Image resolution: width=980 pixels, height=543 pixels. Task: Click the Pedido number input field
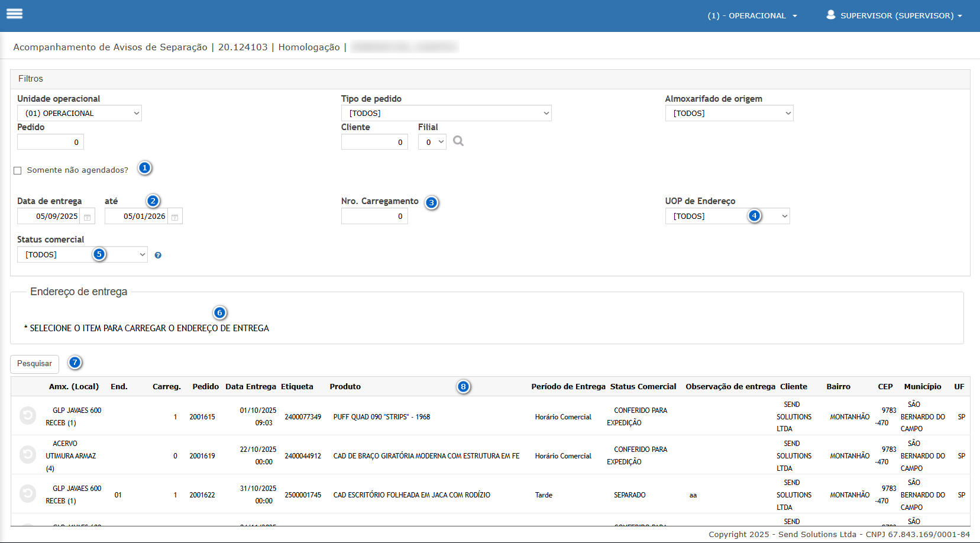50,142
